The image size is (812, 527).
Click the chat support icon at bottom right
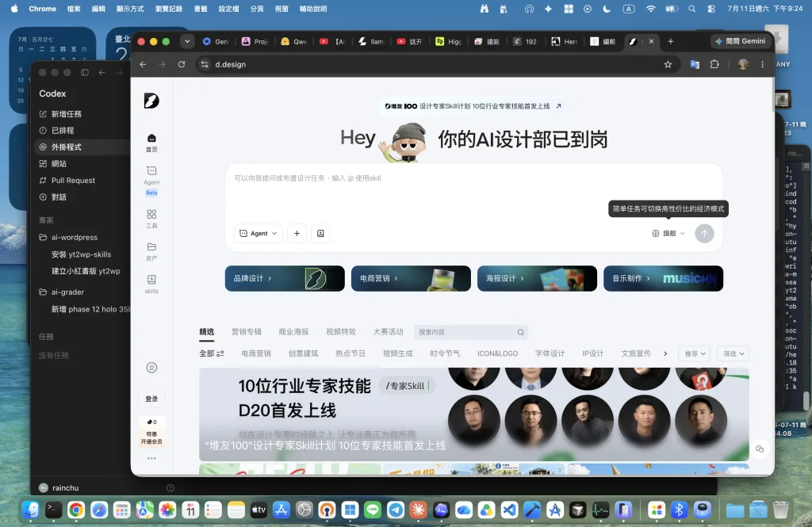tap(760, 449)
